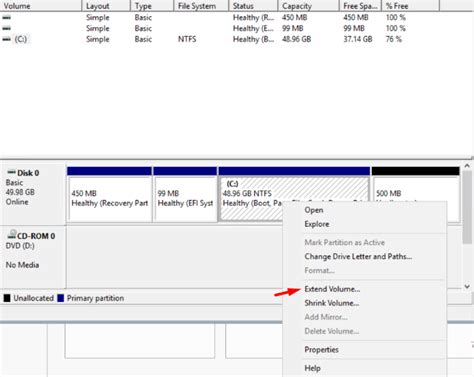
Task: Select Change Drive Letter and Paths
Action: click(x=358, y=256)
